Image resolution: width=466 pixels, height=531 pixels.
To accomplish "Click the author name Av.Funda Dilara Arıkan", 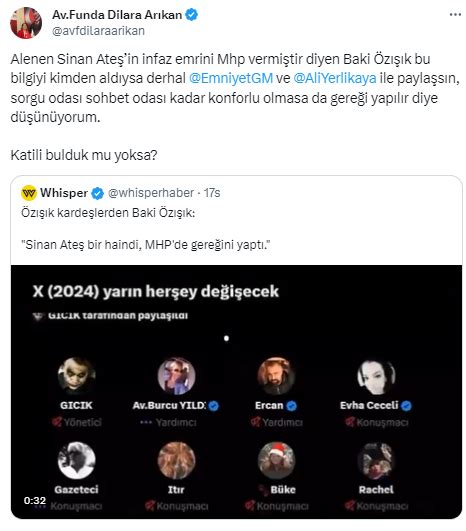I will (x=117, y=15).
